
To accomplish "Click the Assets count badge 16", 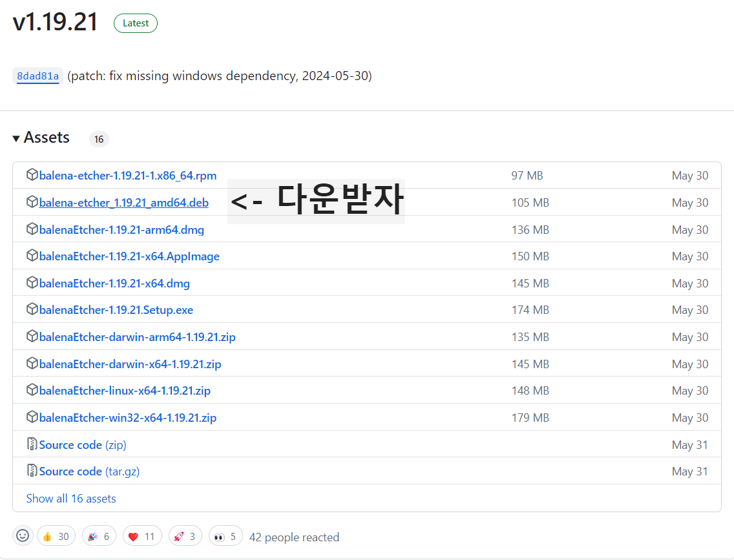I will point(99,140).
